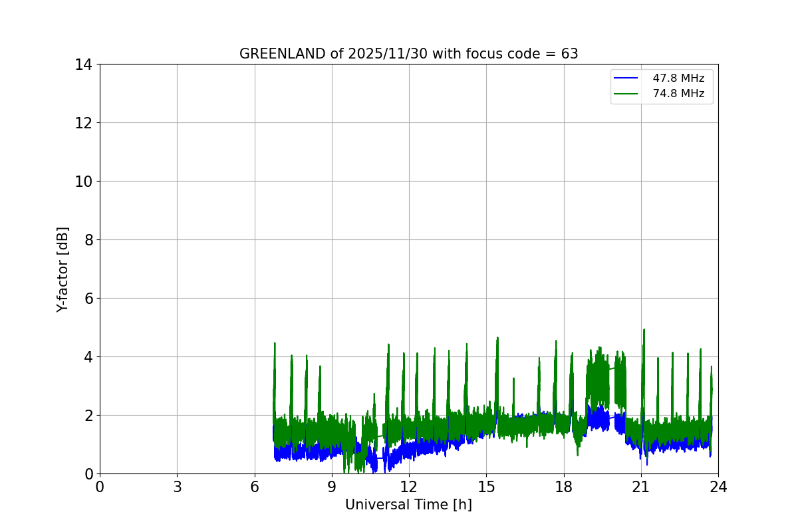This screenshot has width=798, height=532.
Task: Click the x-axis tick label 9
Action: click(x=332, y=486)
